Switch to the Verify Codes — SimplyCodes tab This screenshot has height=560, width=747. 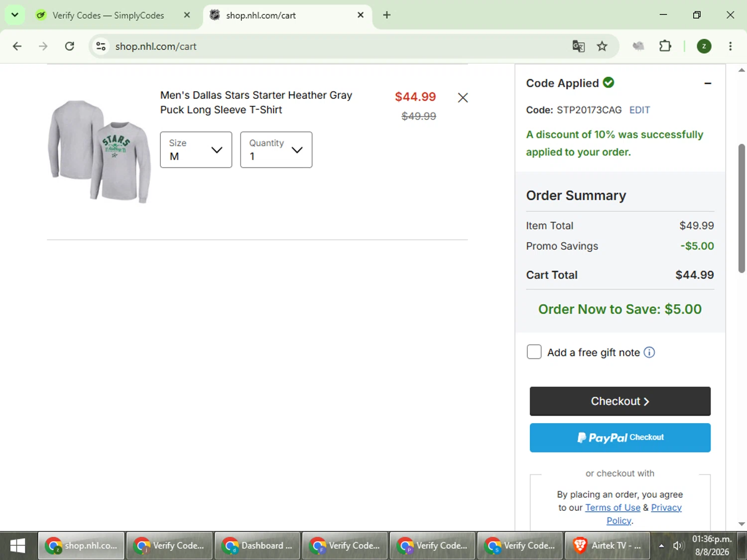coord(108,15)
